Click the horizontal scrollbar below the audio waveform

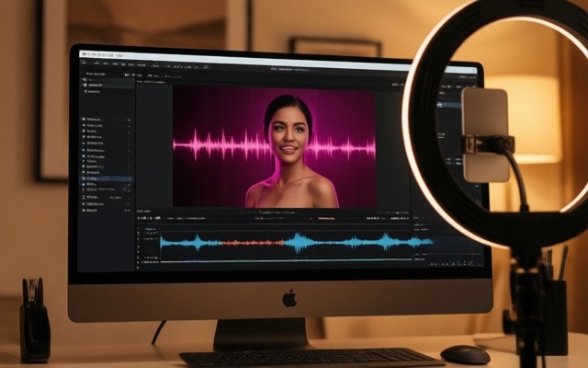pos(286,260)
